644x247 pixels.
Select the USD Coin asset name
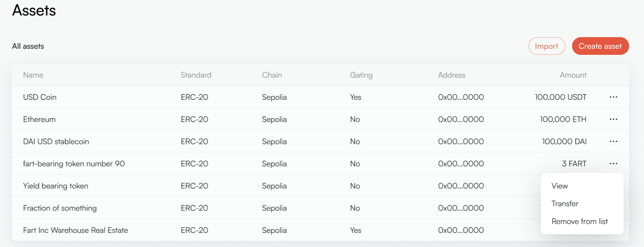40,97
